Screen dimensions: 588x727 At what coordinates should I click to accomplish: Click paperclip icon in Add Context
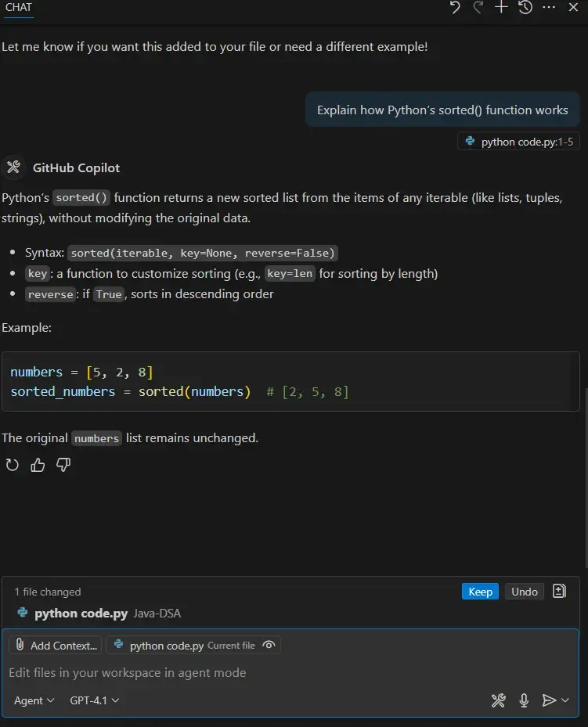[20, 645]
